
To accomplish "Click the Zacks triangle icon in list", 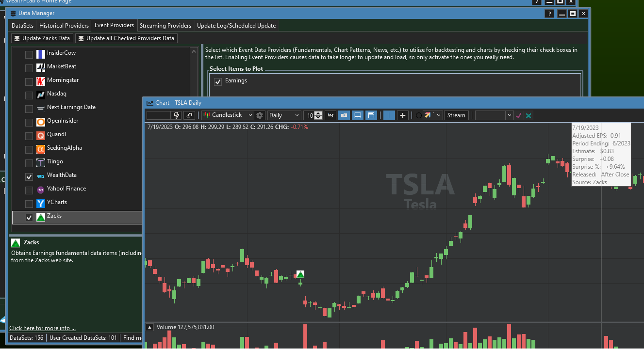I will [x=41, y=217].
